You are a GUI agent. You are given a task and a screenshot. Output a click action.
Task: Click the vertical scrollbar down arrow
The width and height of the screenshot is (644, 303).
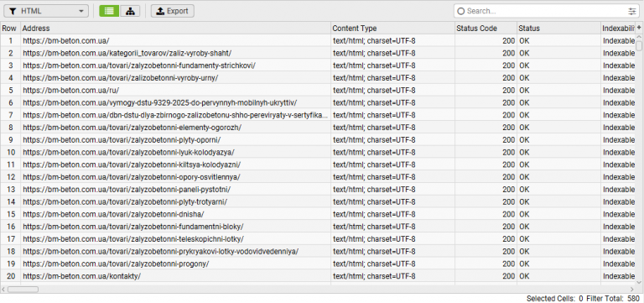[x=639, y=282]
